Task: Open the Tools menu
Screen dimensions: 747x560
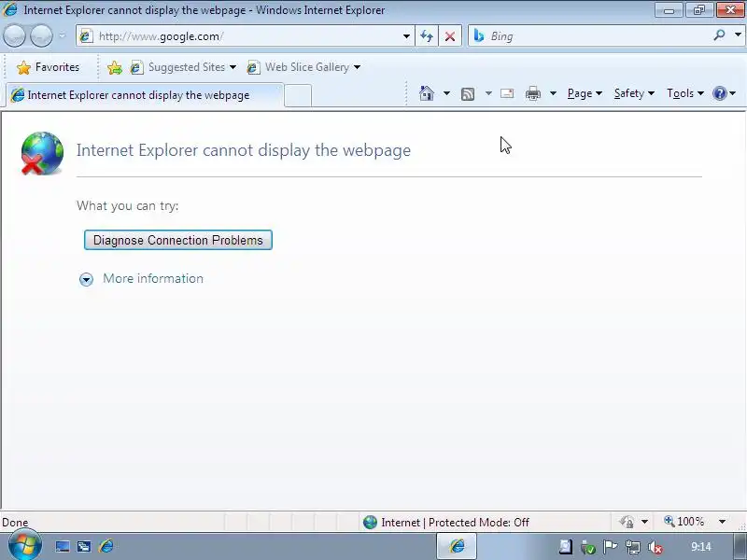Action: click(685, 93)
